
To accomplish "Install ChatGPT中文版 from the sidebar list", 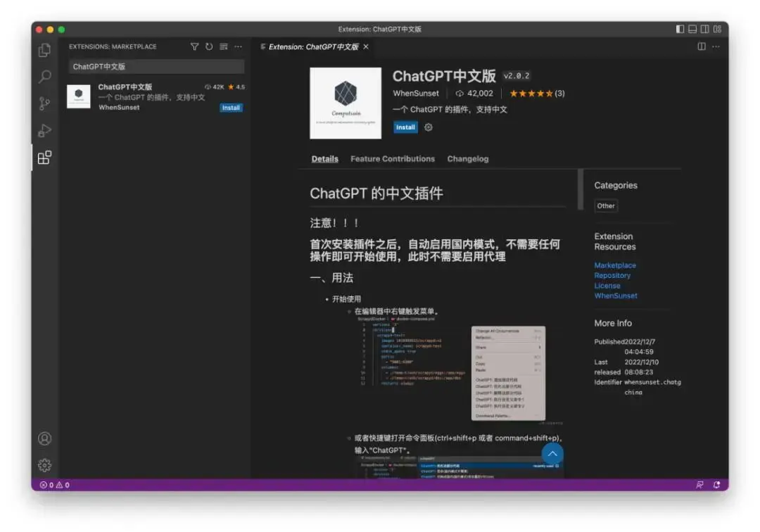I will click(x=232, y=108).
